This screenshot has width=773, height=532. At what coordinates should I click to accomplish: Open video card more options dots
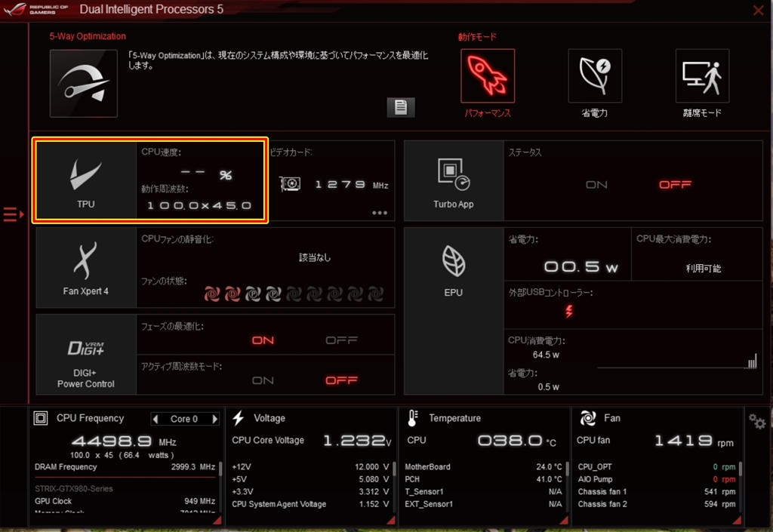click(380, 213)
